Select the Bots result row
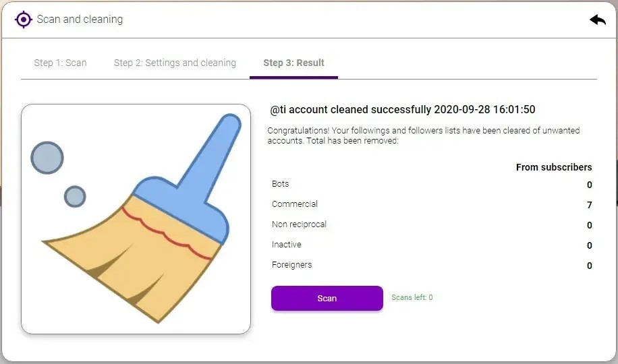This screenshot has height=364, width=618. tap(432, 184)
